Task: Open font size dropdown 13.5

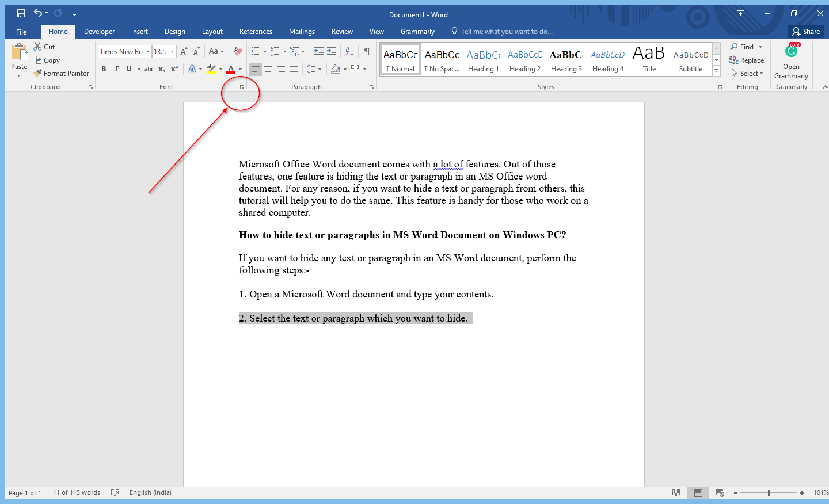Action: [x=172, y=52]
